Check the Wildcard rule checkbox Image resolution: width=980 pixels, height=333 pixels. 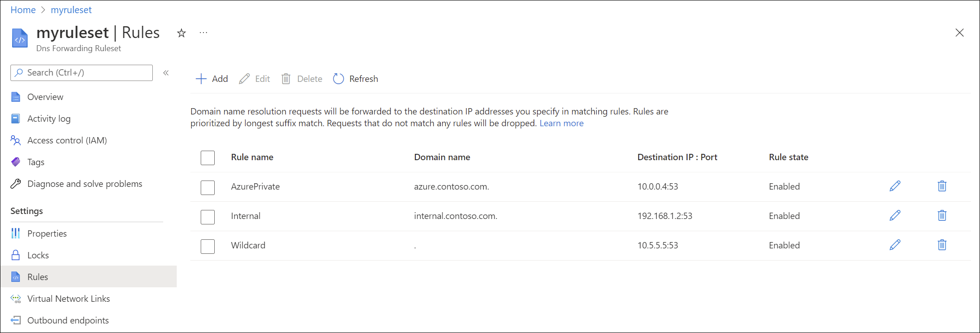207,246
